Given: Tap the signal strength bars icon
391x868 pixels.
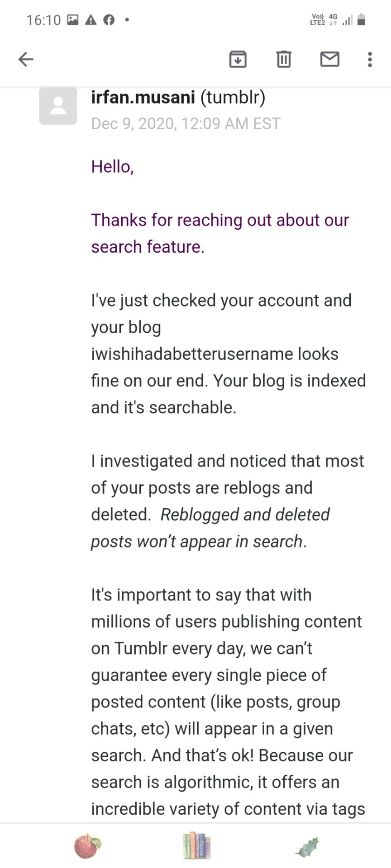Looking at the screenshot, I should (x=347, y=20).
